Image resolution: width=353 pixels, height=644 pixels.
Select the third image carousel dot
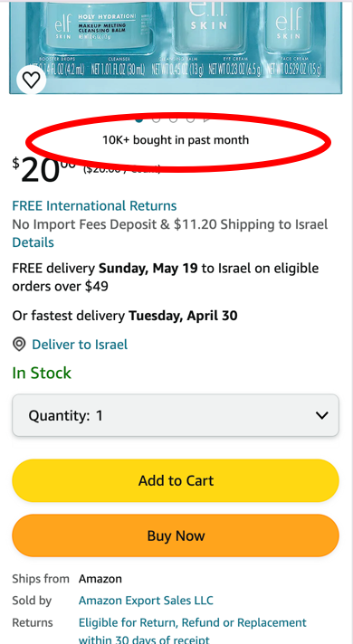click(174, 119)
